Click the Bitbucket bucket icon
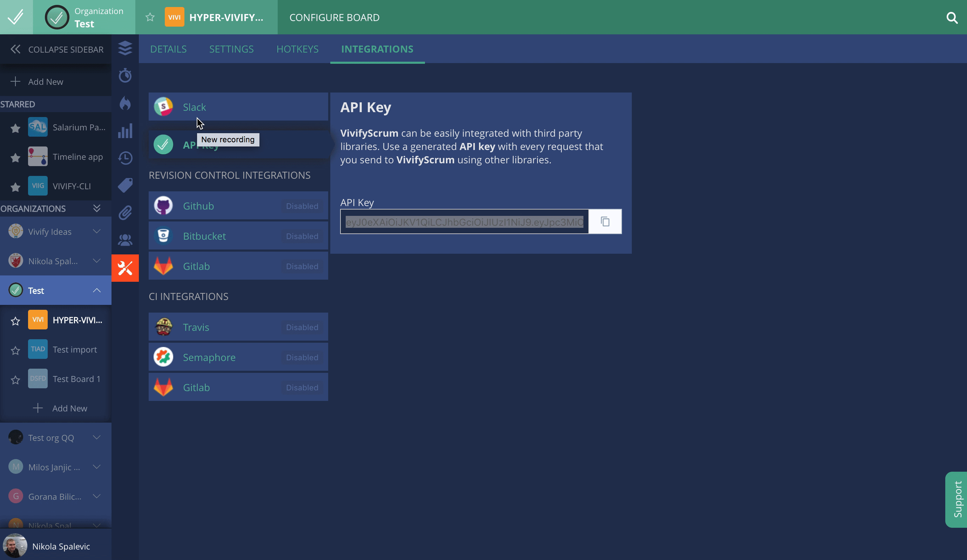This screenshot has width=967, height=560. pyautogui.click(x=163, y=236)
